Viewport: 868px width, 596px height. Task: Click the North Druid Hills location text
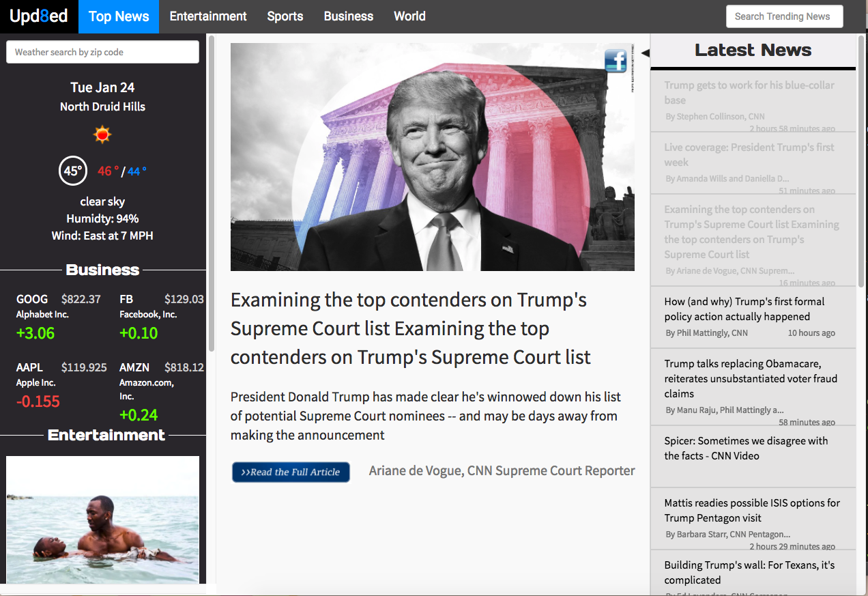point(102,107)
